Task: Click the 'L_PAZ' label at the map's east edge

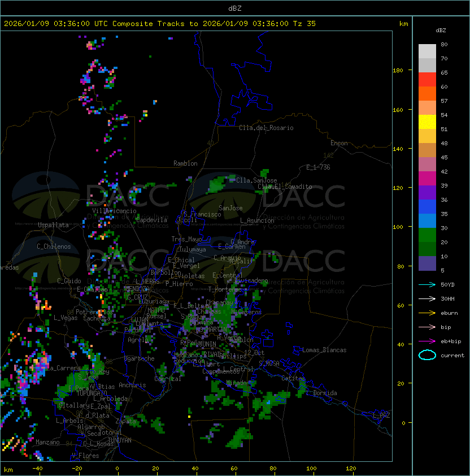Action: click(381, 416)
